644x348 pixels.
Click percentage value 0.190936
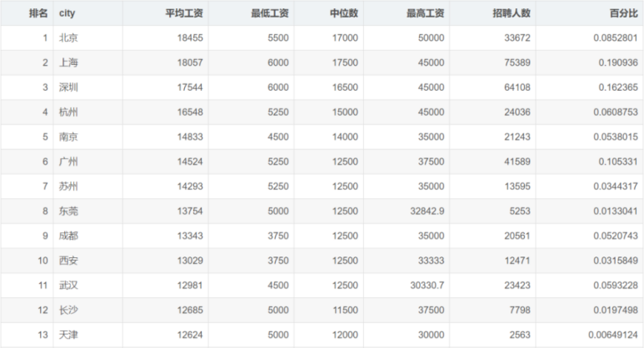[618, 62]
